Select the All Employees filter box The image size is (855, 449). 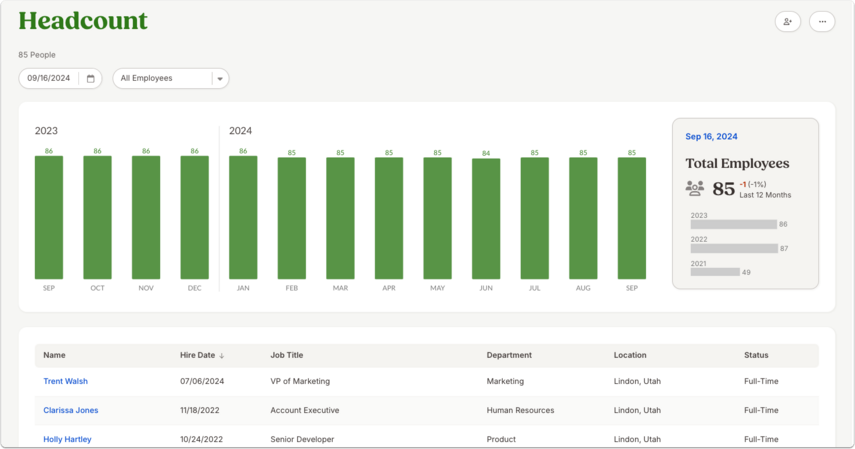click(x=171, y=79)
